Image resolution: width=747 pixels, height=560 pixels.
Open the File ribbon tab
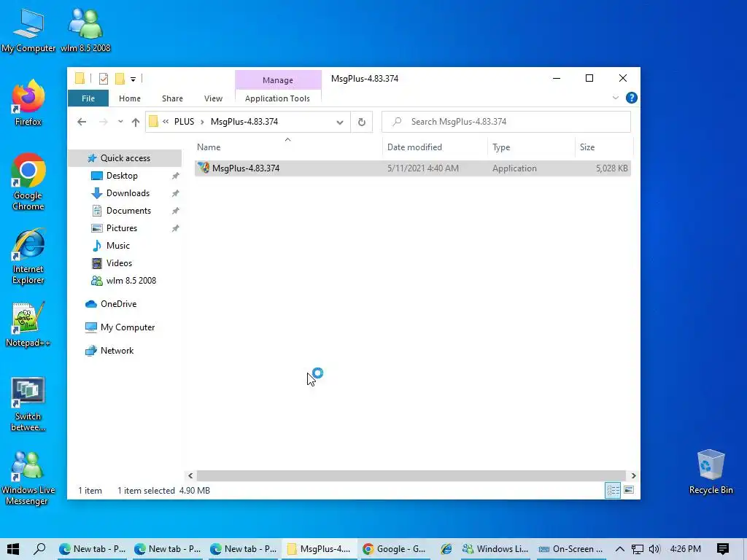tap(88, 98)
